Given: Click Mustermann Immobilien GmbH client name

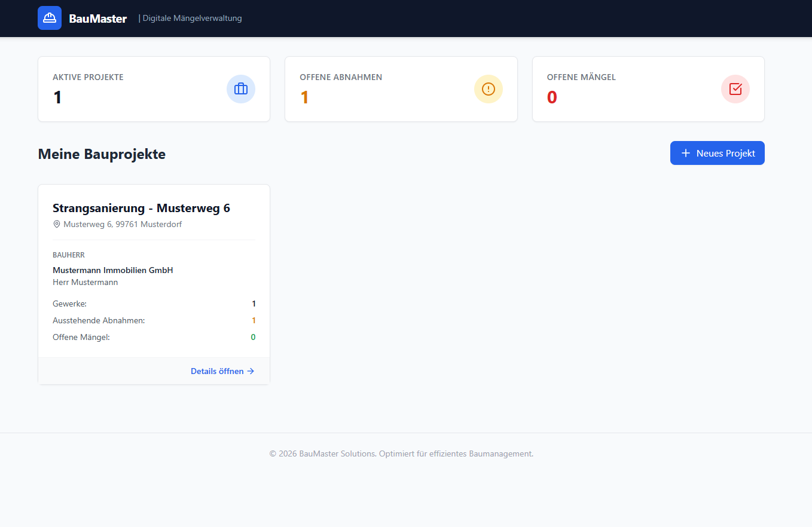Looking at the screenshot, I should pyautogui.click(x=113, y=270).
